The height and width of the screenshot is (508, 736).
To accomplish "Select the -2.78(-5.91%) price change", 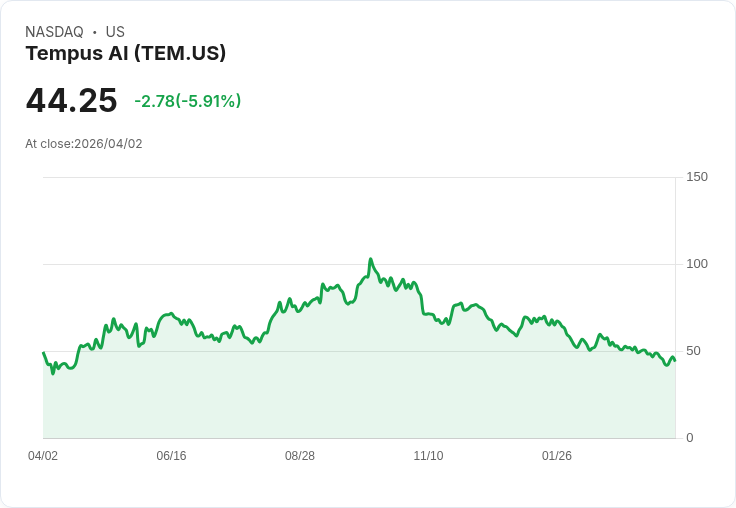I will 188,101.
